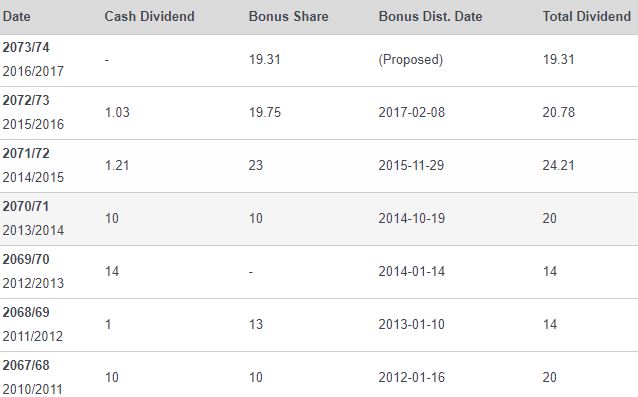Select the 2069/70 date cell
Image resolution: width=638 pixels, height=397 pixels.
coord(33,271)
